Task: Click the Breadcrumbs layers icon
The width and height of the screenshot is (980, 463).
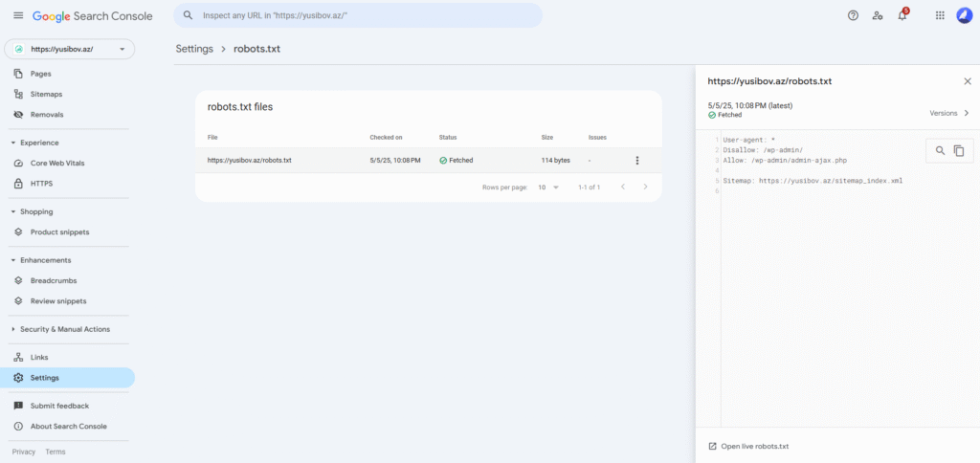Action: [x=18, y=280]
